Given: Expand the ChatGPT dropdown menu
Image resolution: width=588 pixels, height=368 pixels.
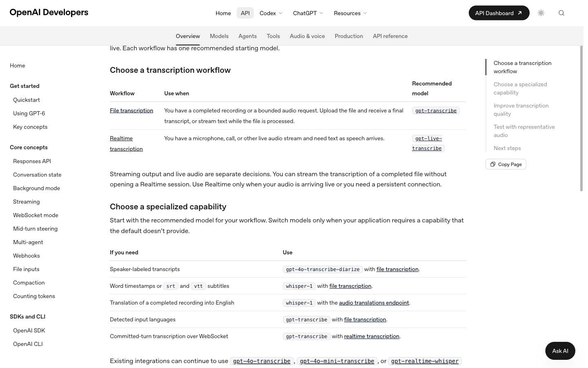Looking at the screenshot, I should [x=308, y=13].
